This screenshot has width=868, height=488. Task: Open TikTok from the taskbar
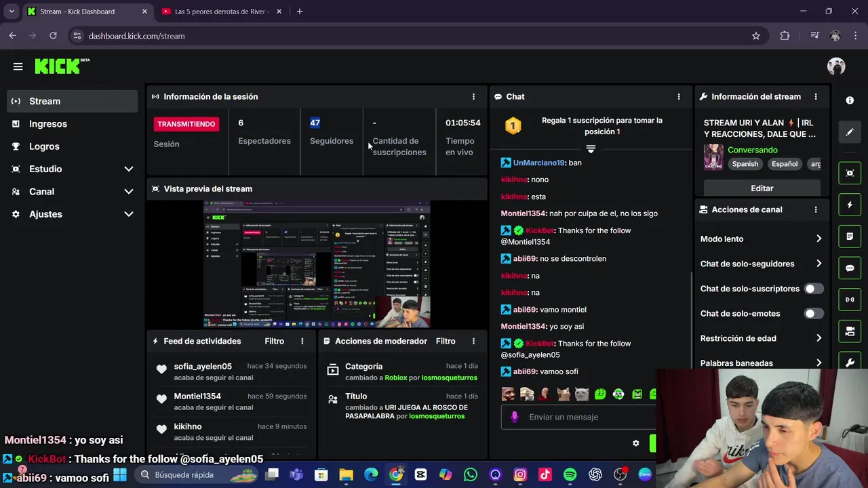[x=545, y=475]
